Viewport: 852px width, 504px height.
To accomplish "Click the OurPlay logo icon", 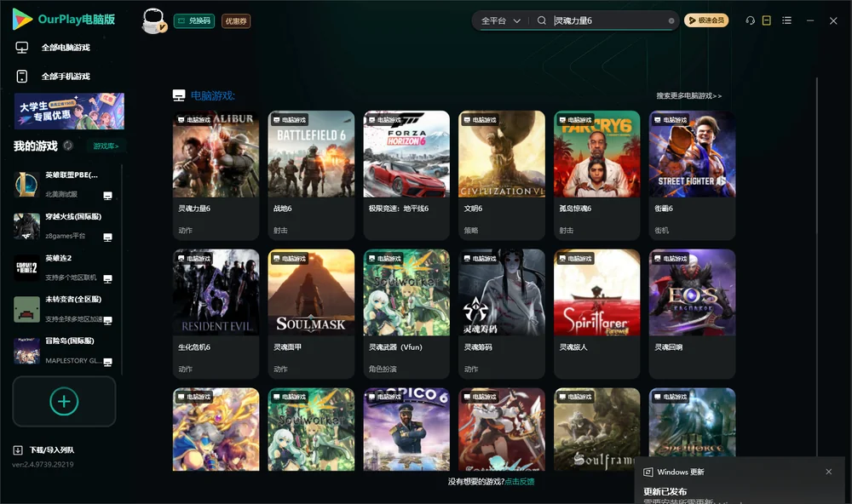I will [x=22, y=19].
